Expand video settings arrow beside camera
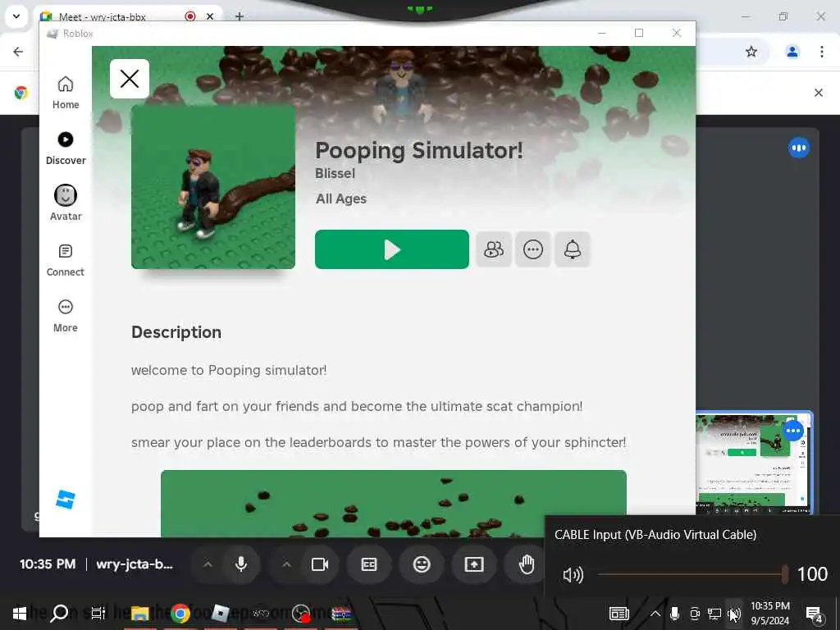840x630 pixels. point(286,564)
